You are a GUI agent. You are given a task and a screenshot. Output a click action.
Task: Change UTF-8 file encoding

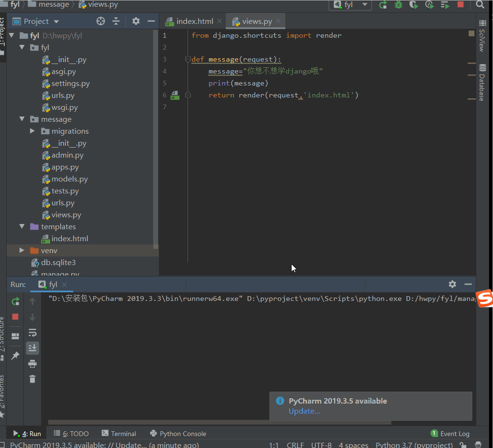(x=321, y=445)
